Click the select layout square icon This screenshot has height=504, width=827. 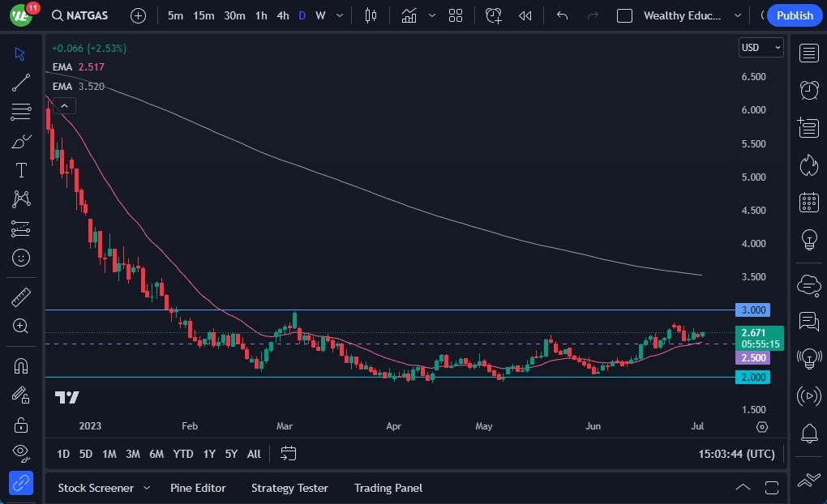click(624, 16)
